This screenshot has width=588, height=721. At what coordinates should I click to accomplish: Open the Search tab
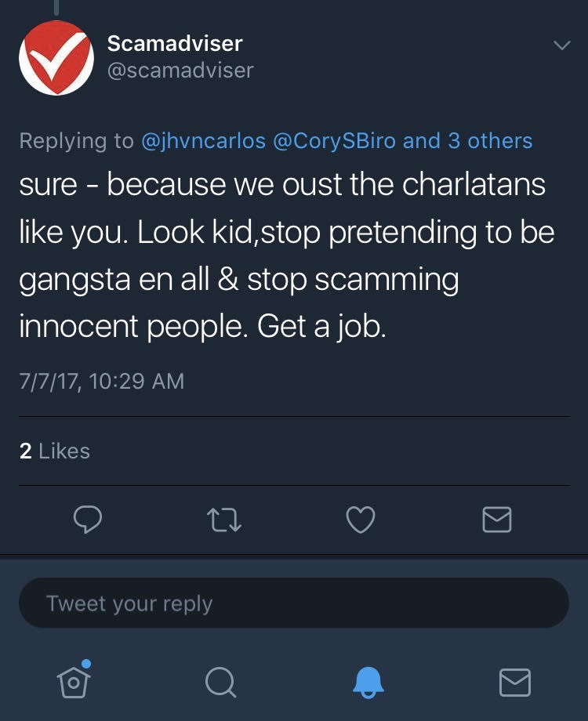[x=220, y=682]
